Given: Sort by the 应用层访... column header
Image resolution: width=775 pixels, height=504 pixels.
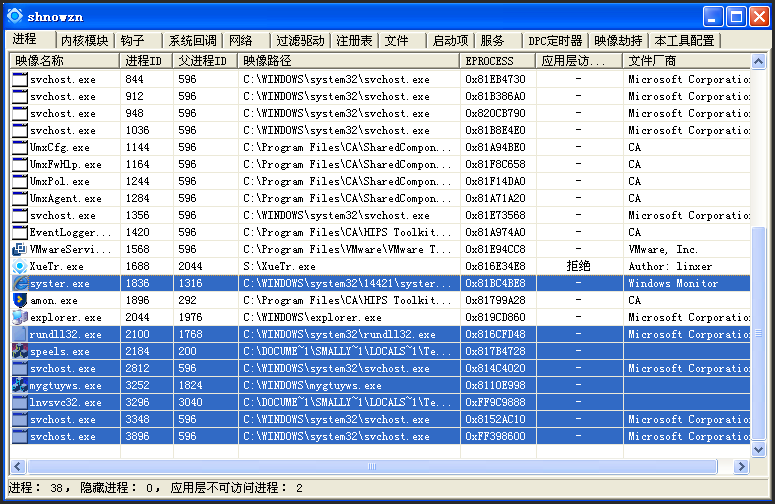Looking at the screenshot, I should pyautogui.click(x=579, y=61).
